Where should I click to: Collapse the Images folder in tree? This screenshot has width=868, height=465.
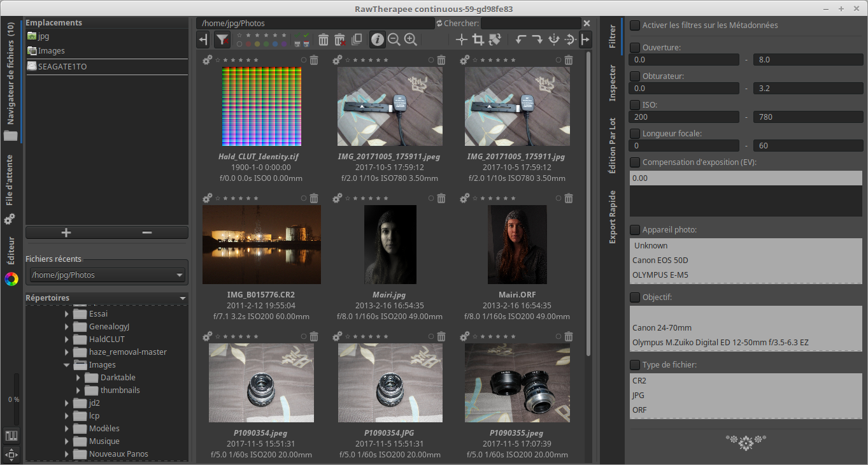(x=66, y=365)
